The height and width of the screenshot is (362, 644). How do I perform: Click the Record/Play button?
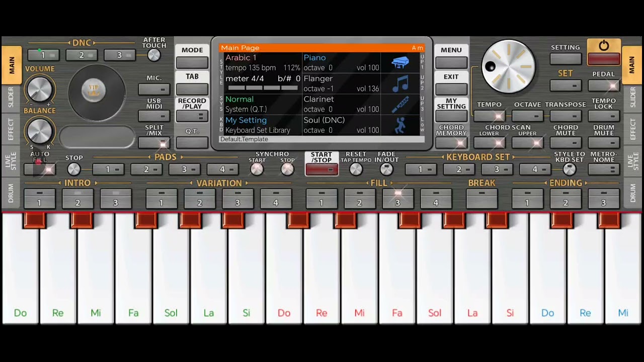[192, 116]
